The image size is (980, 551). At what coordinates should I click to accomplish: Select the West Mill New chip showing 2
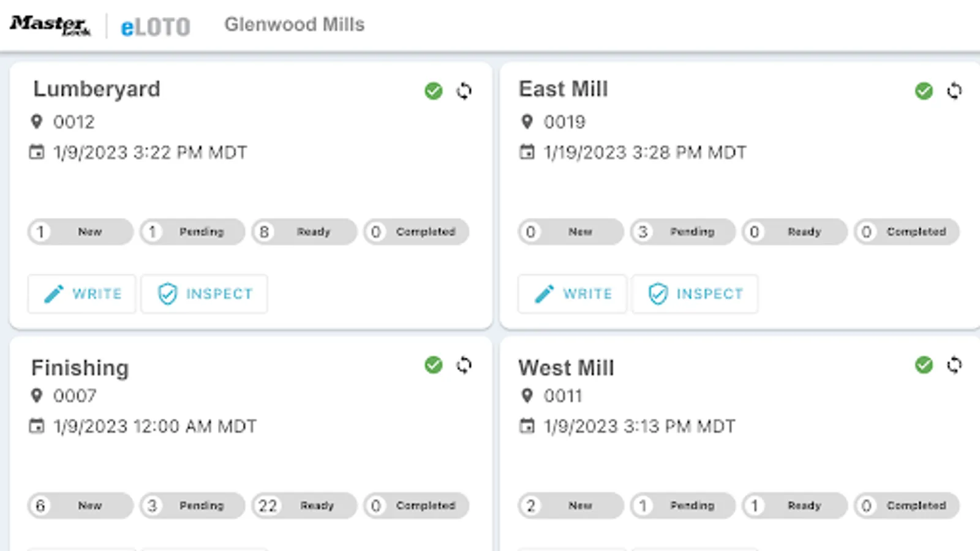(570, 506)
